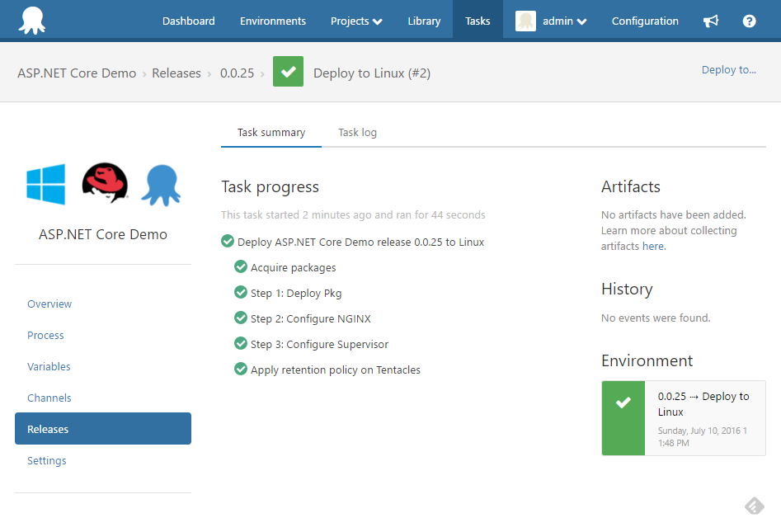Click the green checkmark in the breadcrumb

[288, 72]
